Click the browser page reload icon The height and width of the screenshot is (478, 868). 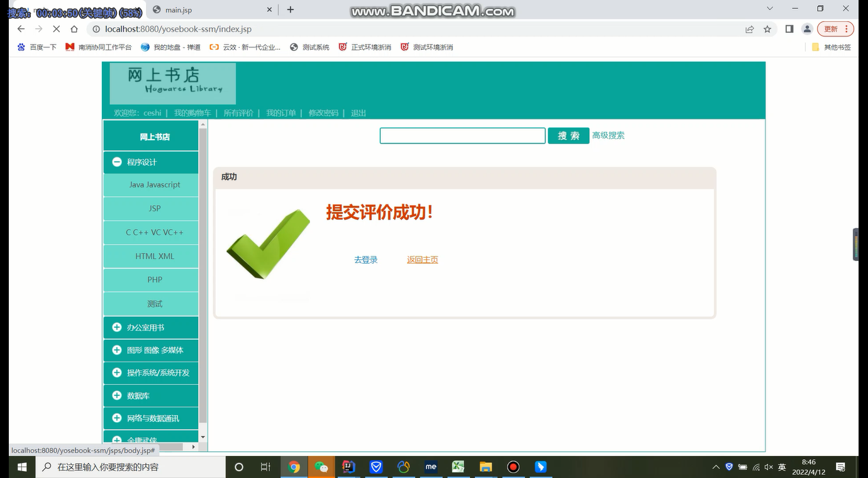56,29
